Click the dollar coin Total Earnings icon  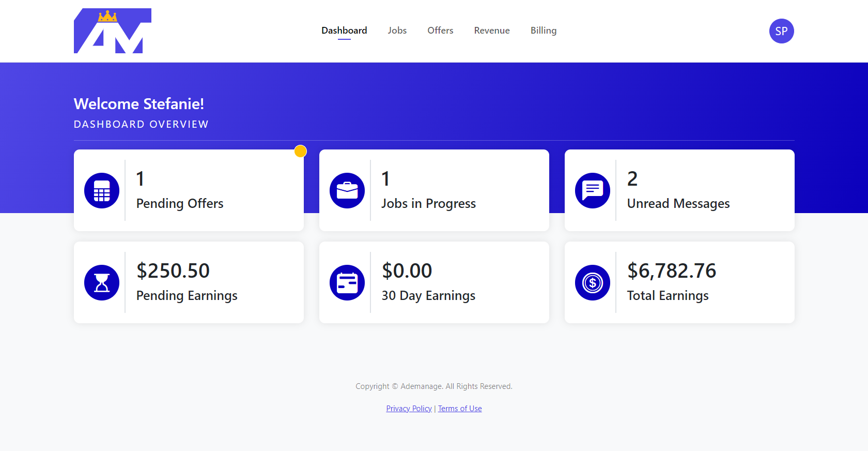[593, 282]
